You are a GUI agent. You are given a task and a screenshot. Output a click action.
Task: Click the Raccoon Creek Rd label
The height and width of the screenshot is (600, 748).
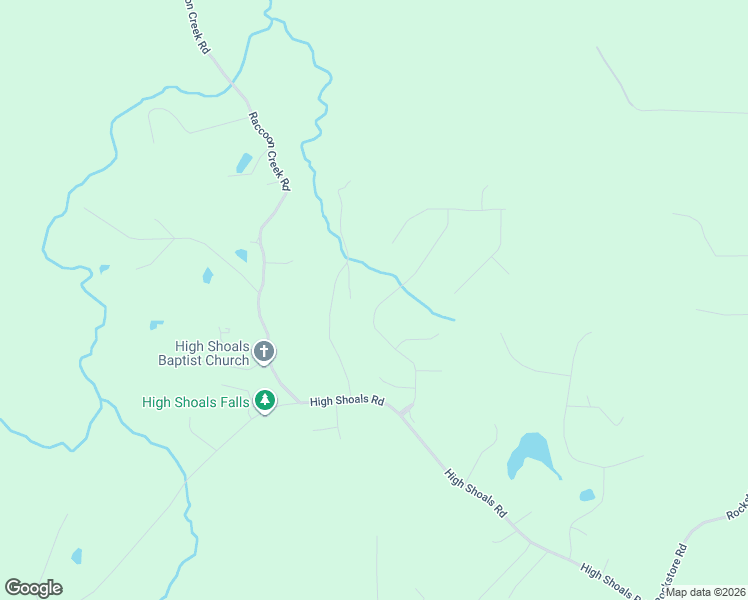tap(270, 151)
